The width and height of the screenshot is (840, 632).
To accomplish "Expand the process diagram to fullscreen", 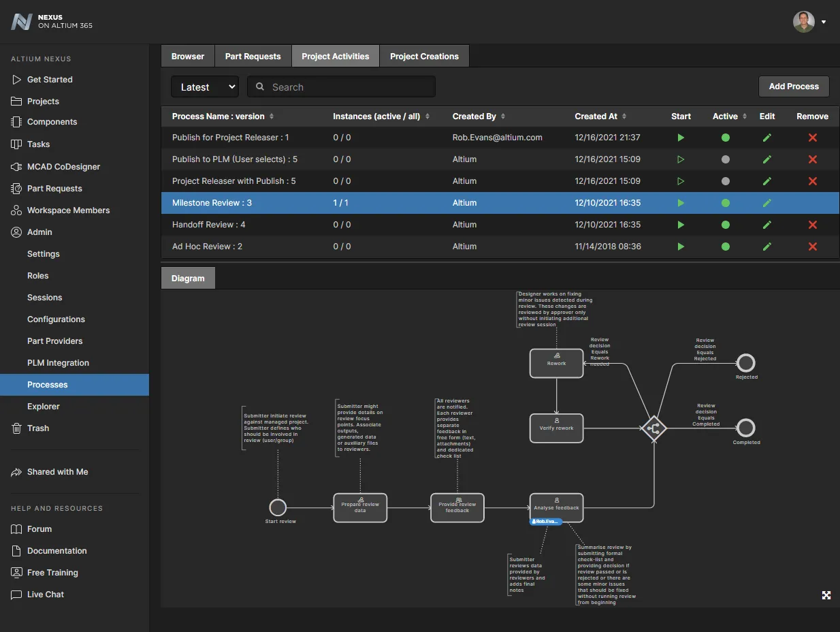I will 826,595.
